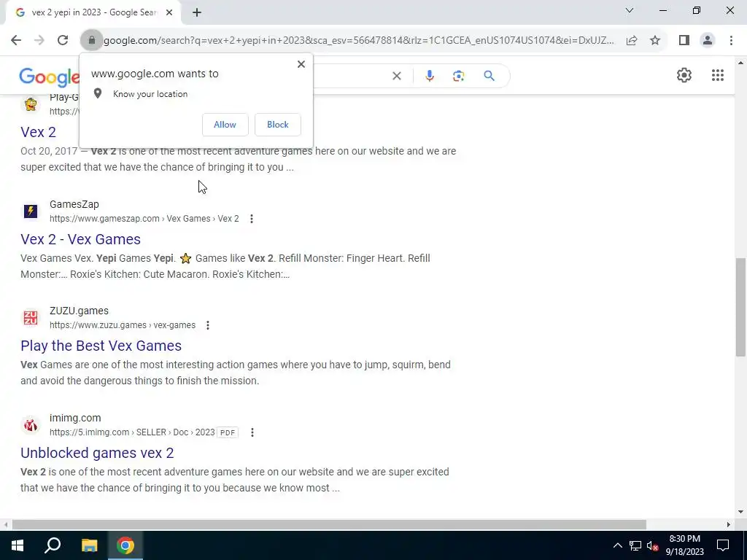Click the horizontal scrollbar thumb

pos(329,525)
